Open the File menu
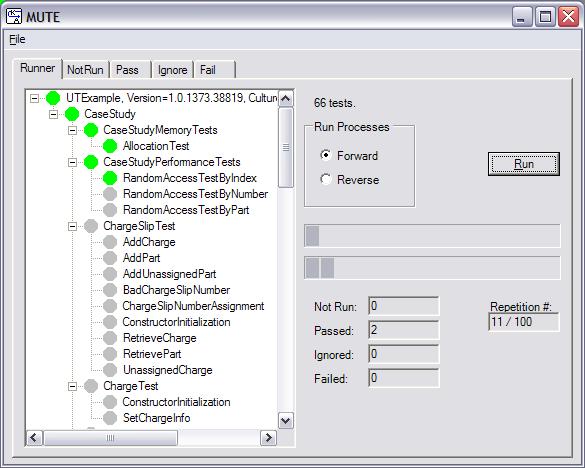 (x=17, y=39)
